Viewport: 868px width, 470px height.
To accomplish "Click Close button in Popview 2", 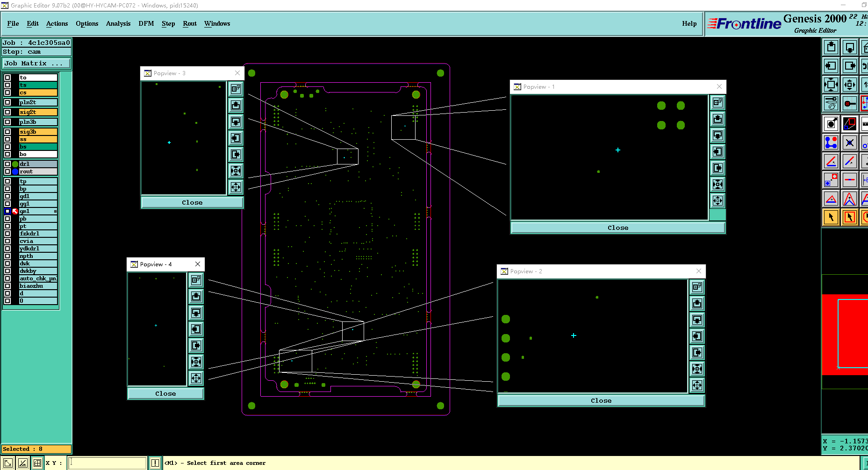I will tap(601, 400).
